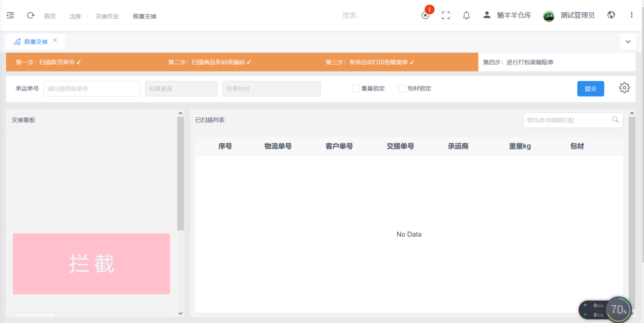This screenshot has height=323, width=644.
Task: Click the 重量kg column header
Action: click(520, 146)
